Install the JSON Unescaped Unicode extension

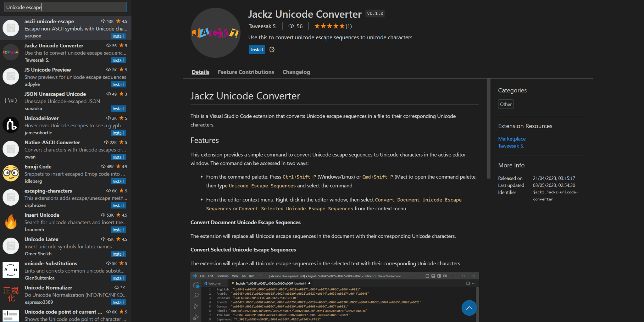click(x=118, y=109)
